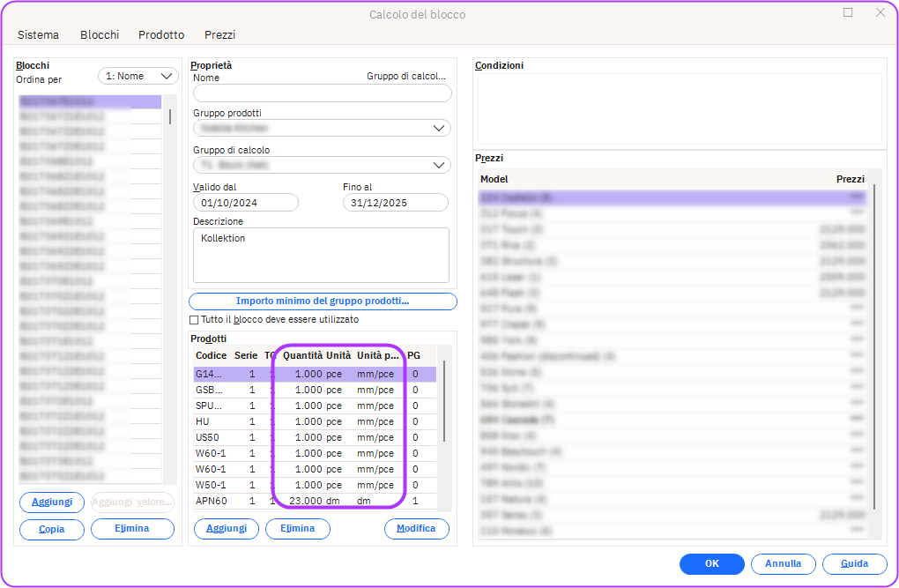
Task: Open the Blocchi menu
Action: [x=100, y=35]
